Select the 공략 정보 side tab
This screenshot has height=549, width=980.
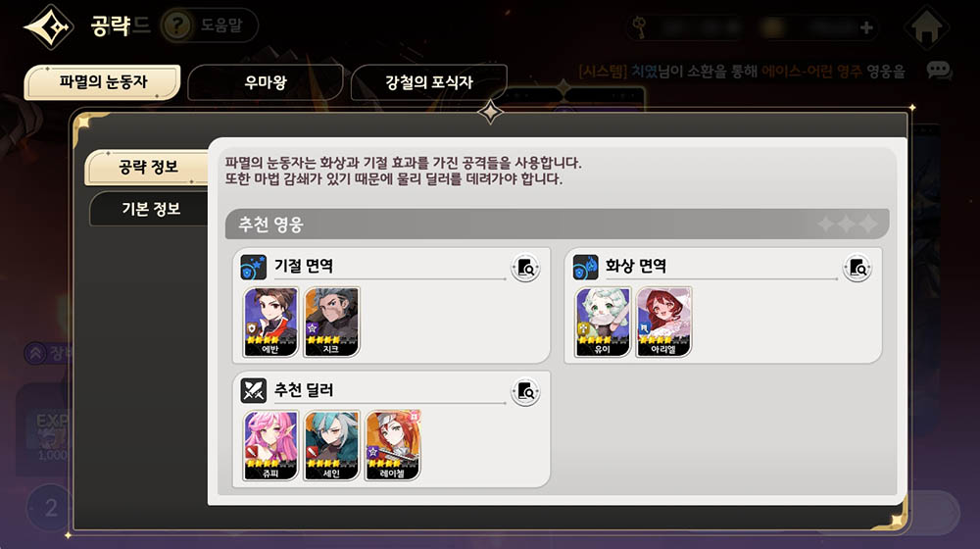(x=148, y=167)
